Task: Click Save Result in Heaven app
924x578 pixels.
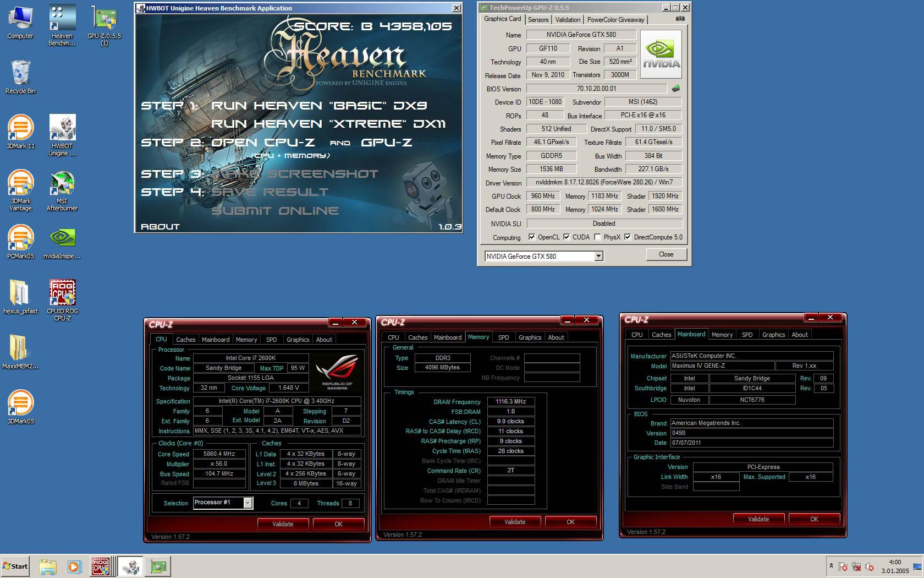Action: point(269,192)
